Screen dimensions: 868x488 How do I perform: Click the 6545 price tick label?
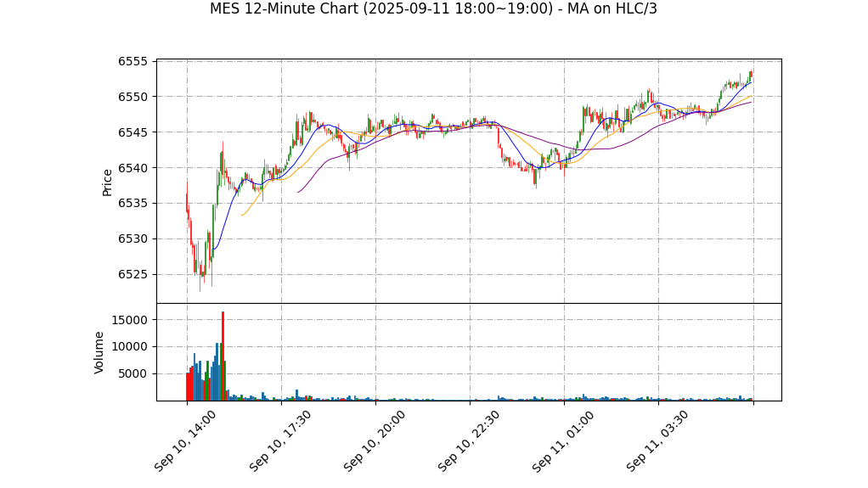133,132
